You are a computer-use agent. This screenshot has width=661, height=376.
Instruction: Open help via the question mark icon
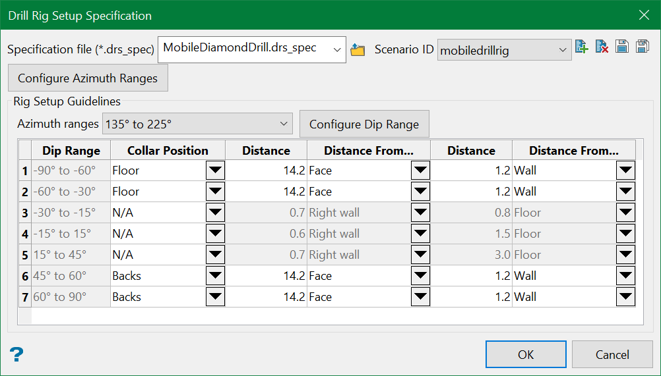coord(17,355)
